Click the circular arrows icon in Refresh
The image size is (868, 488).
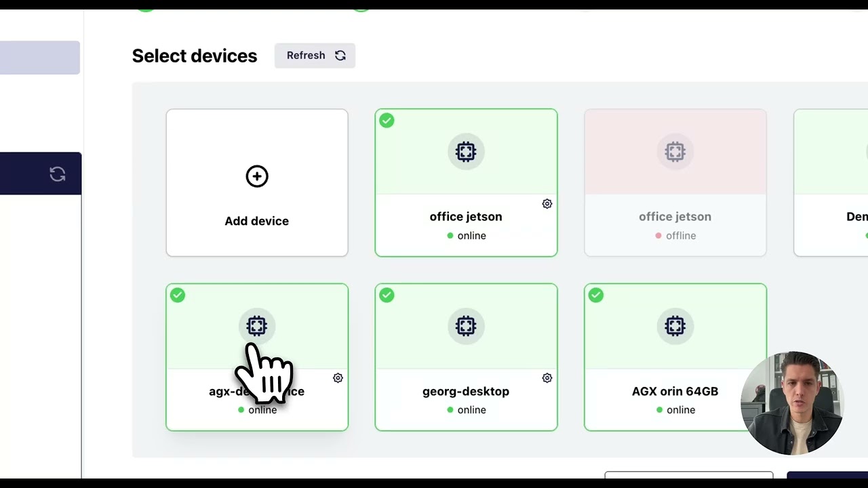click(340, 56)
